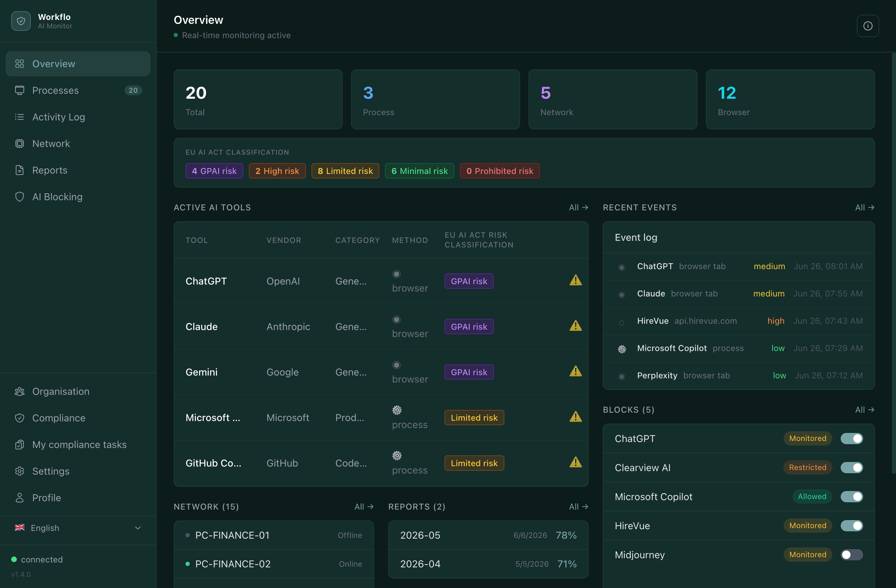The image size is (896, 588).
Task: Click the Overview grid icon in sidebar
Action: click(x=20, y=64)
